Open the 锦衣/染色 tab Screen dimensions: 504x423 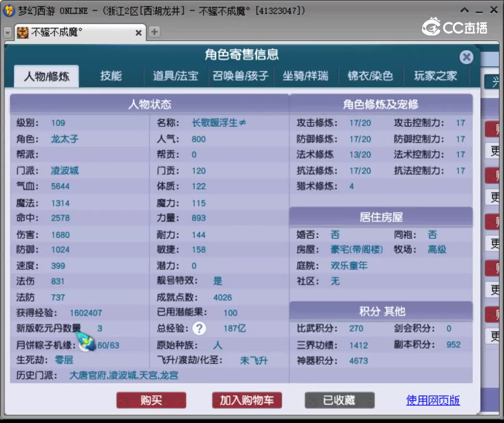pos(371,76)
